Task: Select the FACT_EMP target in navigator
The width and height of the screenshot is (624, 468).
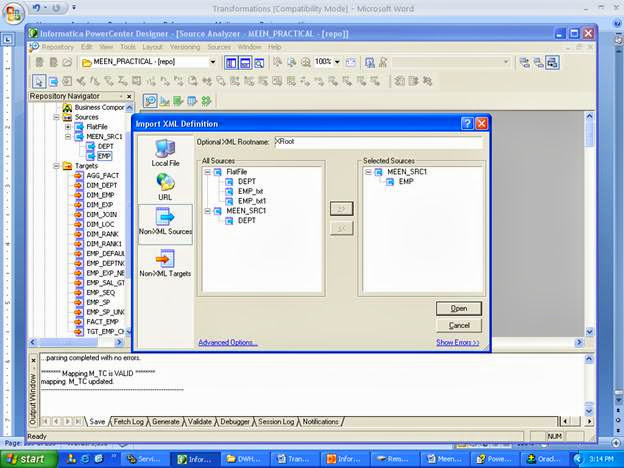Action: coord(102,322)
